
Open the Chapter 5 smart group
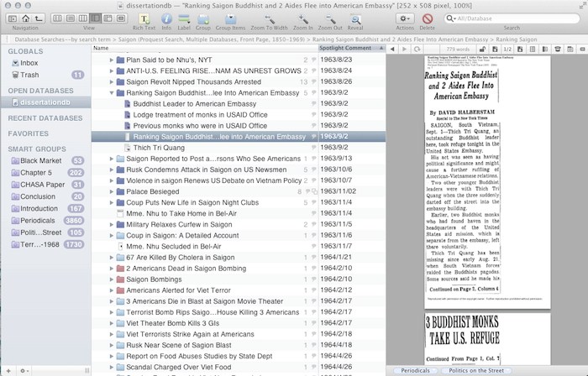(x=35, y=172)
